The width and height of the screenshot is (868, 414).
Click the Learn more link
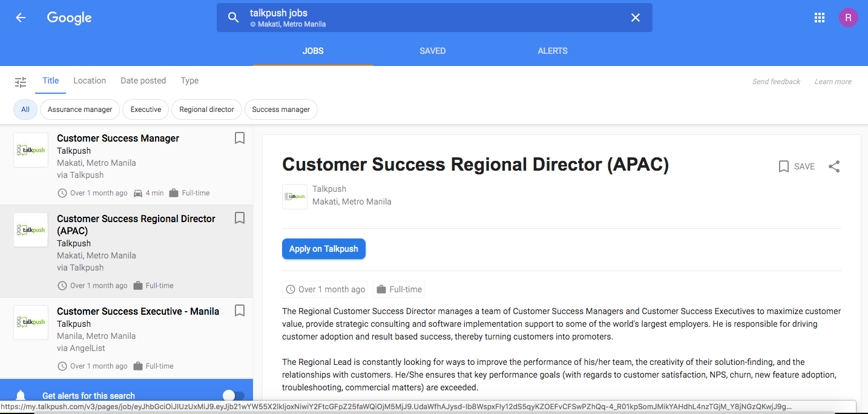tap(833, 82)
